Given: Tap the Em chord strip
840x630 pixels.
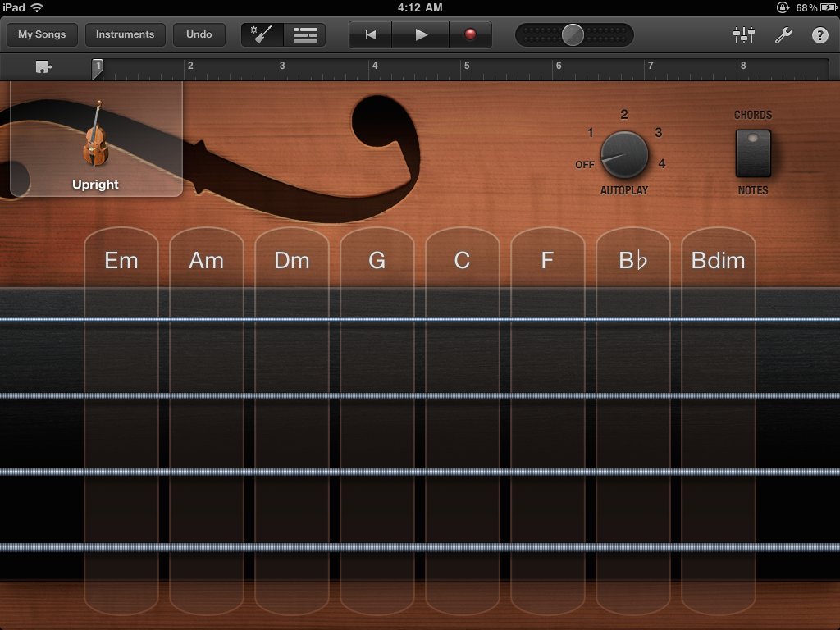Looking at the screenshot, I should 121,421.
